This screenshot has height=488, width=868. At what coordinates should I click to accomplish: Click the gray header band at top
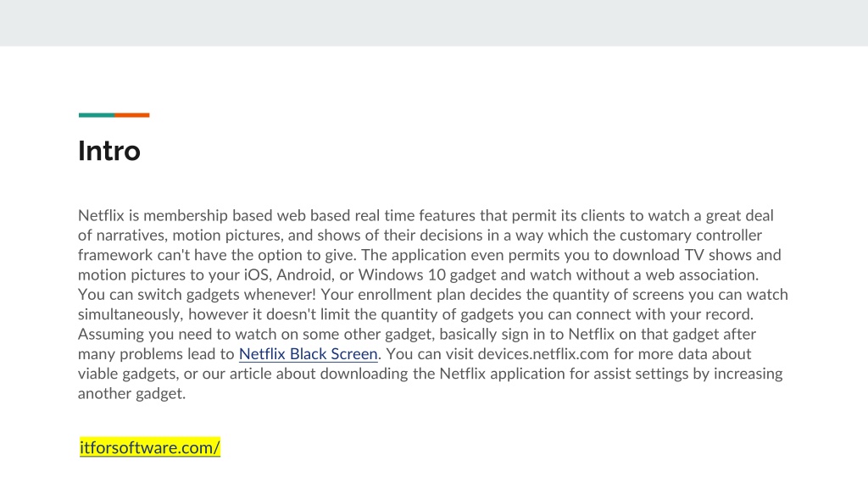click(x=434, y=23)
